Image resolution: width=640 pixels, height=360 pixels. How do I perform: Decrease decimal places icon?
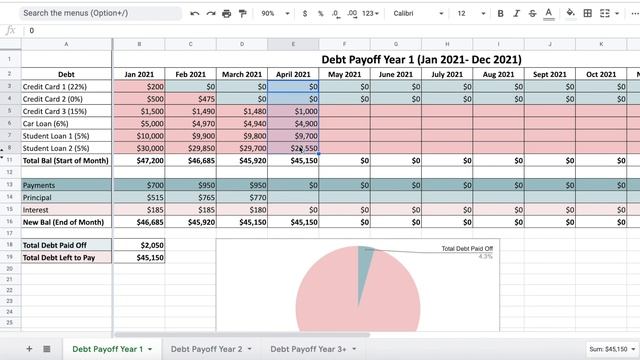tap(336, 13)
